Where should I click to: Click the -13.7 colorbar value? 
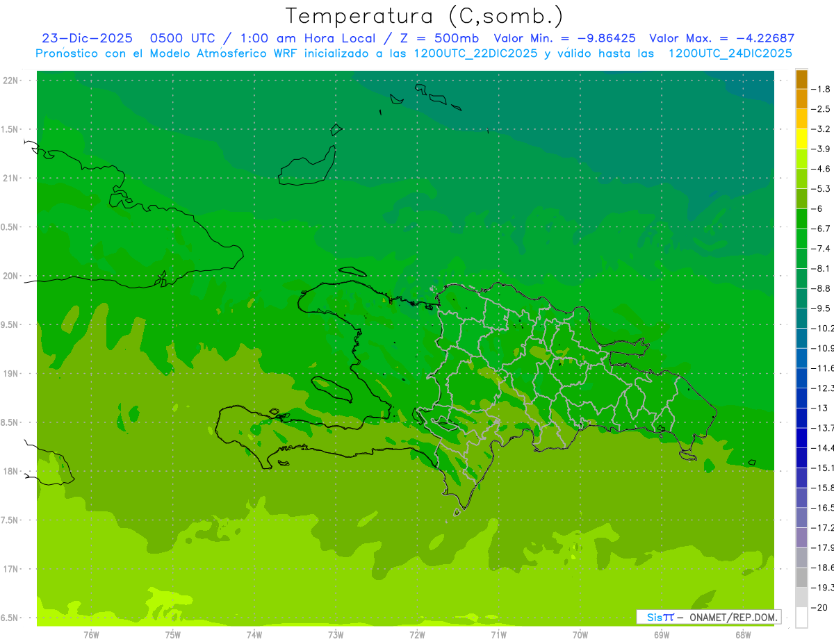click(x=822, y=427)
